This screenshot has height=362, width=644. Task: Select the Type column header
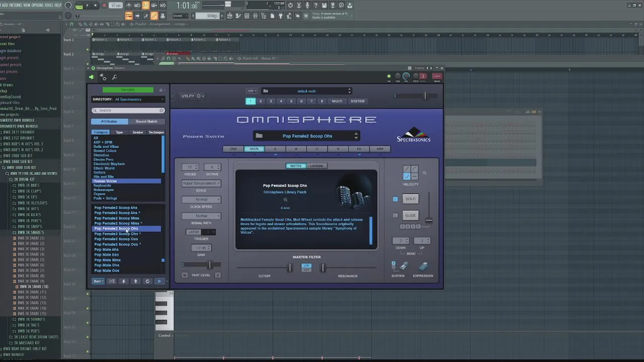[119, 132]
